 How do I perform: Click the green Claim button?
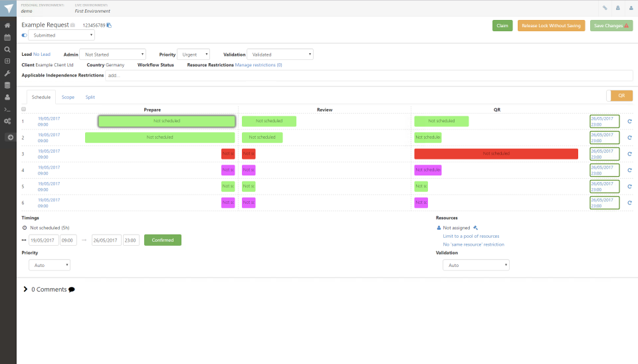502,26
